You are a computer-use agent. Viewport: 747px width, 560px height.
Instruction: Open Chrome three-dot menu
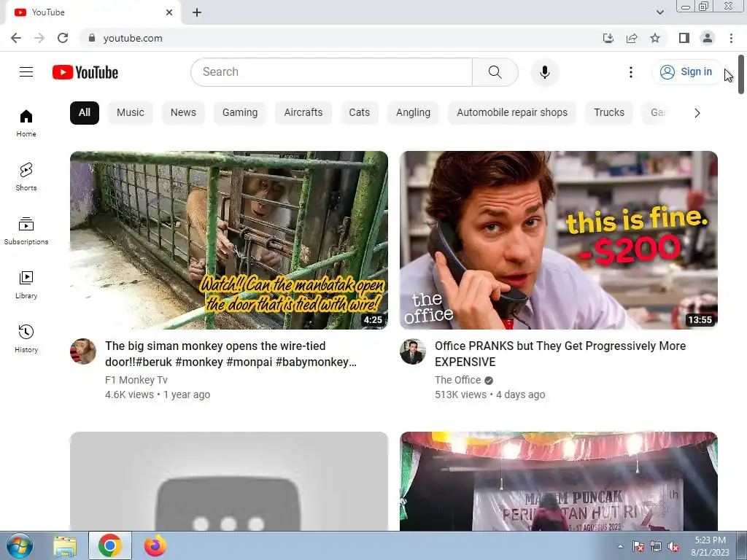point(731,38)
